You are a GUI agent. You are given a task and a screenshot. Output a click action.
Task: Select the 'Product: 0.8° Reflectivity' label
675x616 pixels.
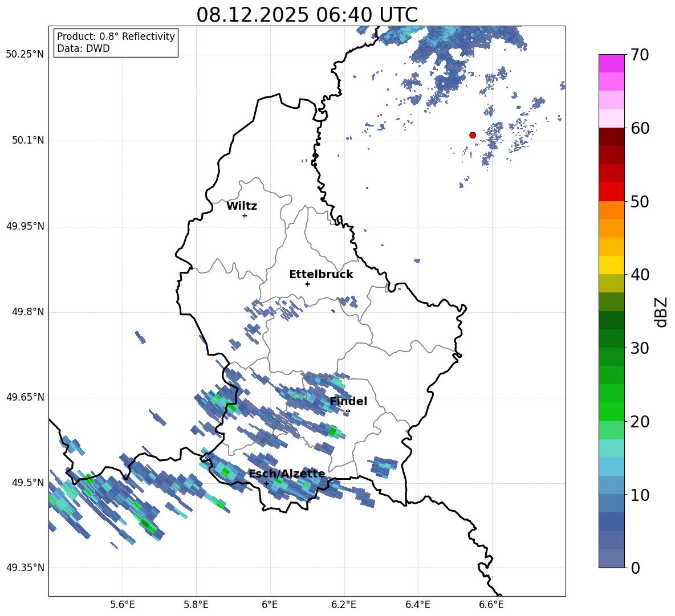pyautogui.click(x=116, y=36)
